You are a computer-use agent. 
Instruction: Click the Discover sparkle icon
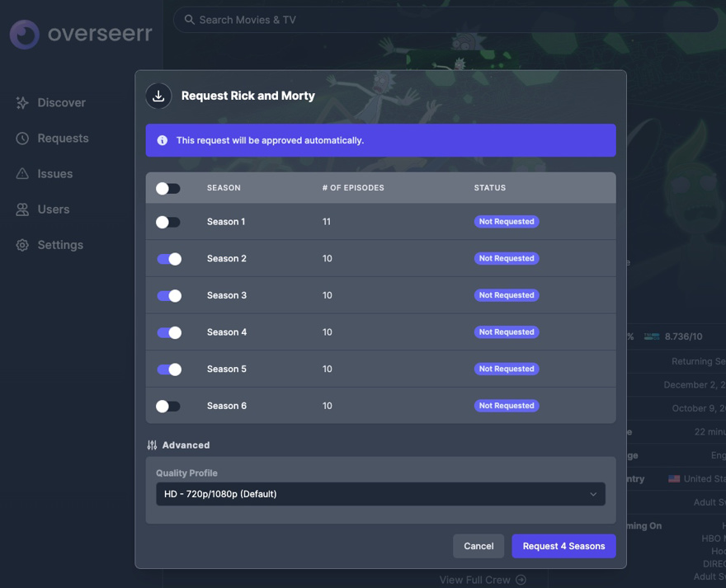point(22,103)
